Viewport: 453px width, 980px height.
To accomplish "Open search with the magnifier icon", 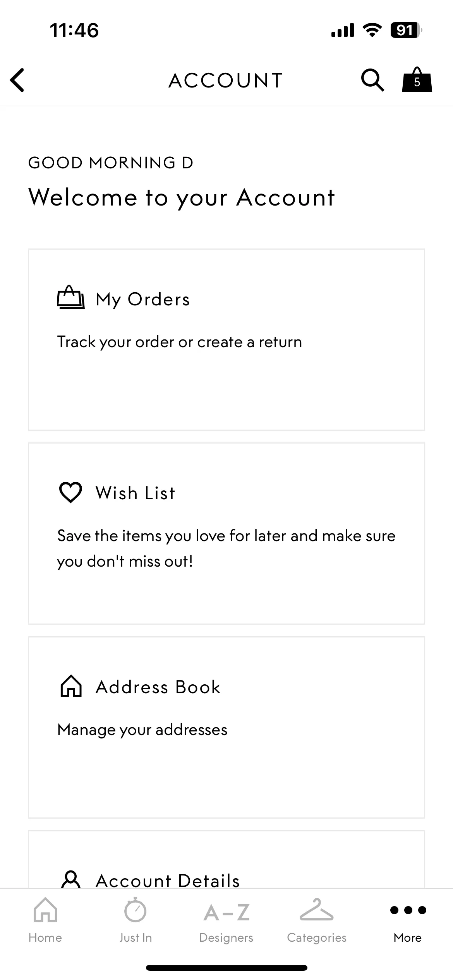I will coord(372,80).
